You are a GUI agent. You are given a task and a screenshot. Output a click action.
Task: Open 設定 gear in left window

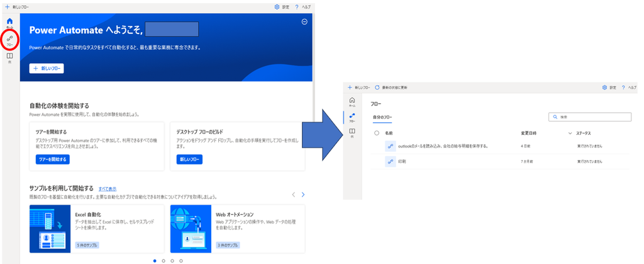tap(282, 7)
